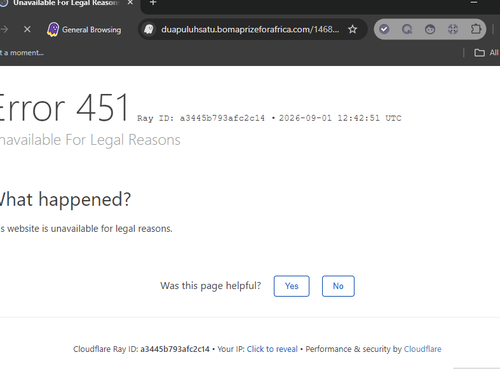Open the General Browsing ghost profile
Screen dimensions: 500x369
coord(84,30)
